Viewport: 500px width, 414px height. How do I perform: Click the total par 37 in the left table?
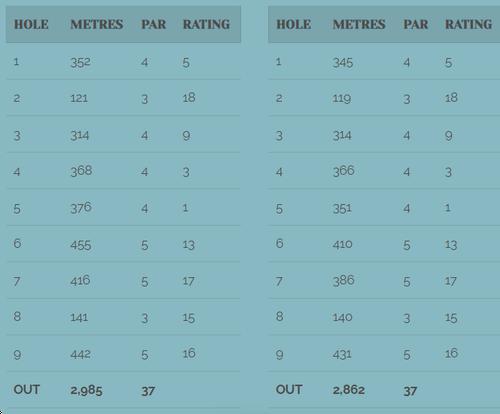(x=148, y=391)
